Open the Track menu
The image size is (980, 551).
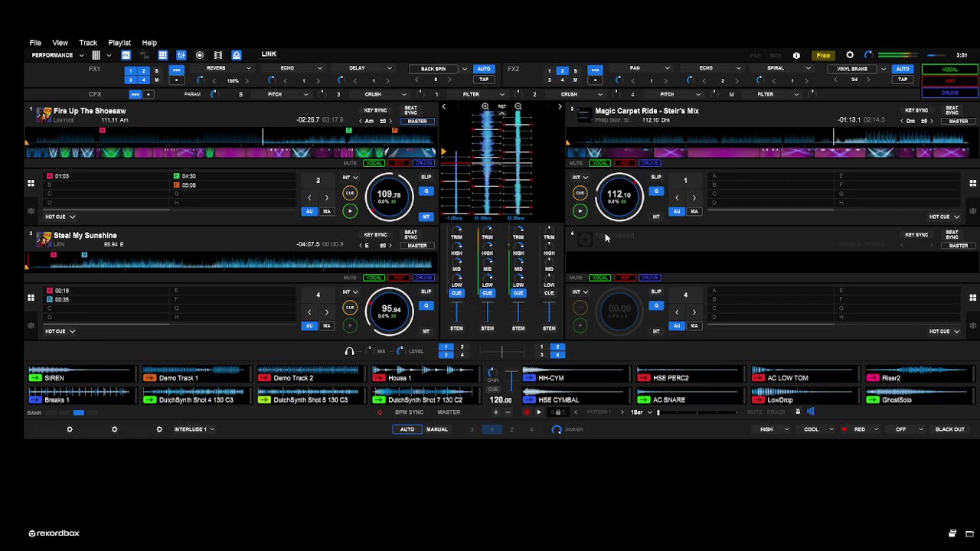click(x=88, y=43)
